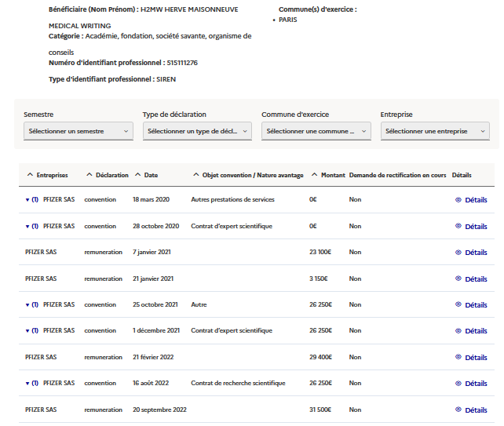Open the Commune d'exercice dropdown
The width and height of the screenshot is (504, 426).
point(316,131)
